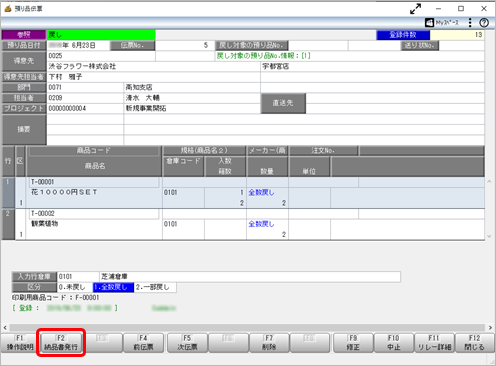Click 全数戻し link in row 1

[x=261, y=193]
